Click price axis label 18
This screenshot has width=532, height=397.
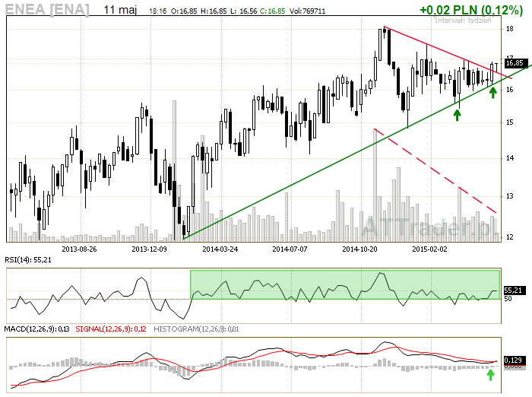(510, 29)
